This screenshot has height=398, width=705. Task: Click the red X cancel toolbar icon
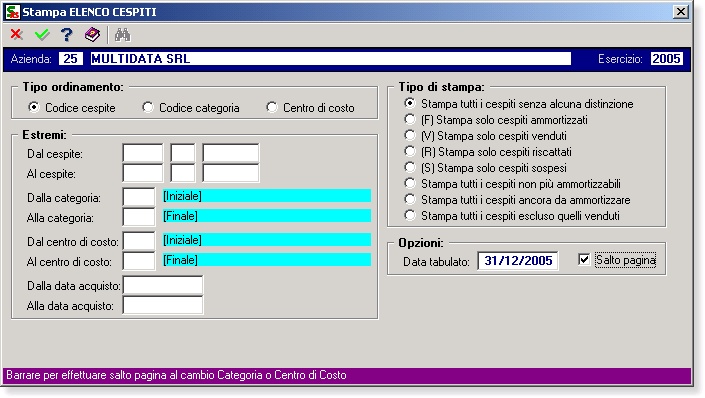(17, 34)
